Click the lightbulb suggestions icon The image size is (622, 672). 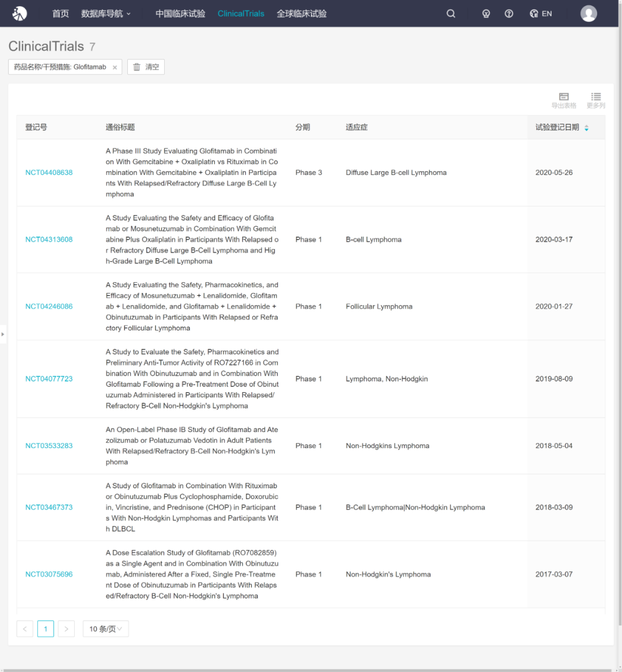pos(486,14)
